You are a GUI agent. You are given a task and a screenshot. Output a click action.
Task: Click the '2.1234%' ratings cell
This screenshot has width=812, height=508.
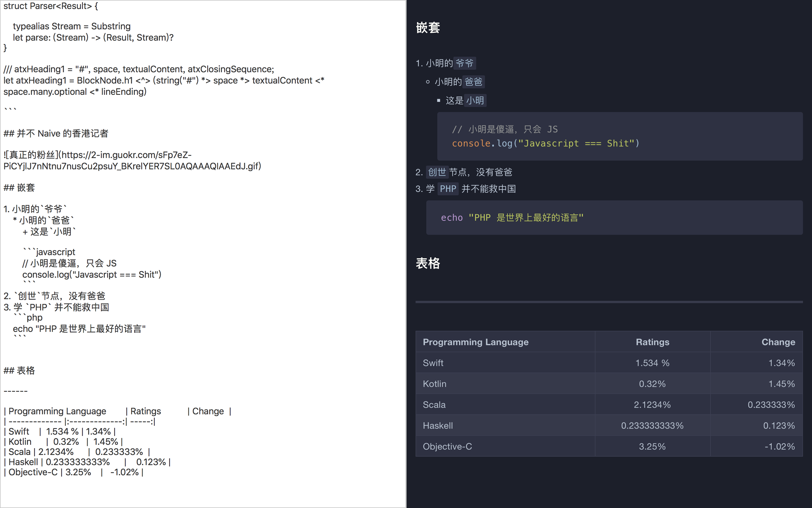(x=652, y=404)
